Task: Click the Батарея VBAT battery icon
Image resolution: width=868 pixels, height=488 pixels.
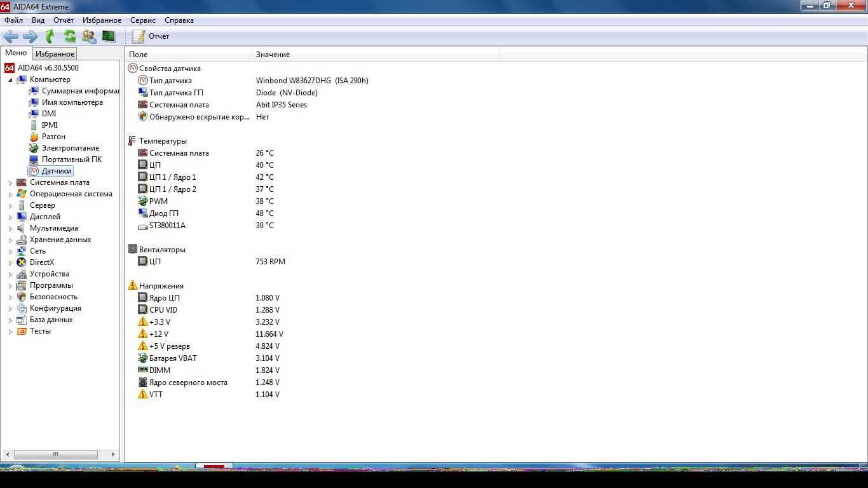Action: [x=143, y=358]
